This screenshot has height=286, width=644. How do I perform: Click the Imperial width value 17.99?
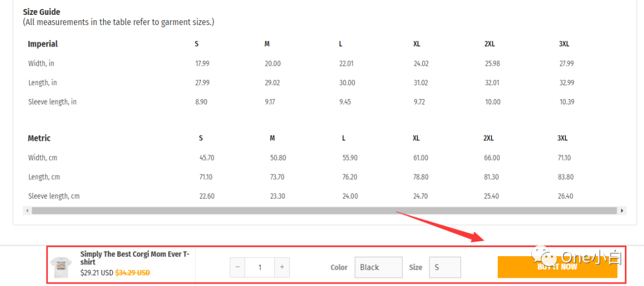(202, 64)
